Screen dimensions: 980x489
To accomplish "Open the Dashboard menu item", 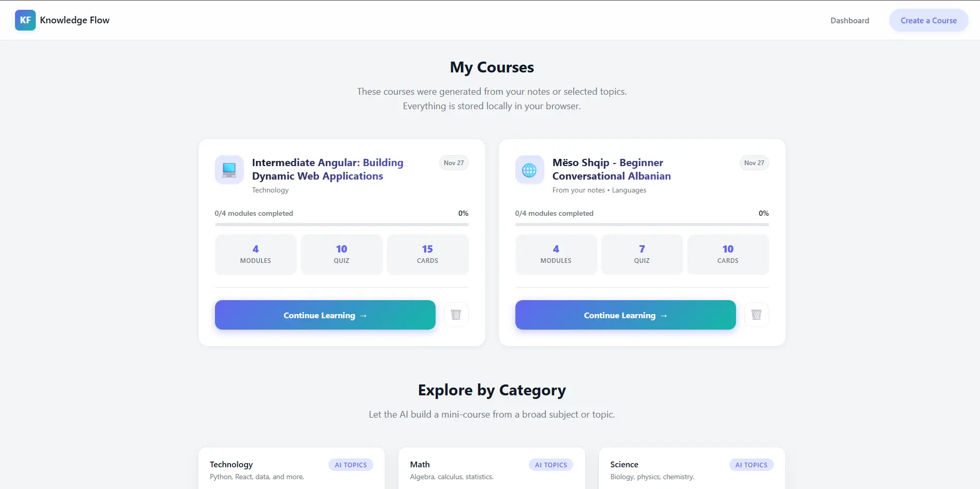I will [x=849, y=20].
